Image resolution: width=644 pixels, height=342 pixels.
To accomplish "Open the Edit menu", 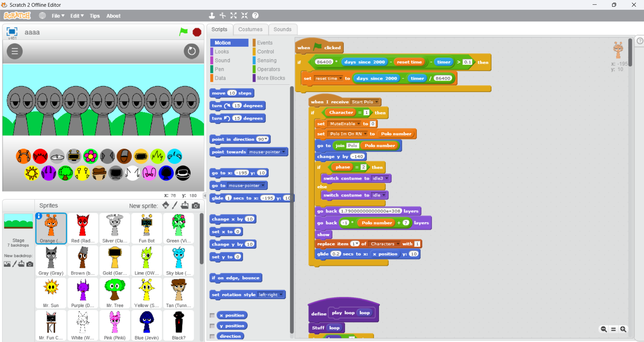I will tap(77, 16).
